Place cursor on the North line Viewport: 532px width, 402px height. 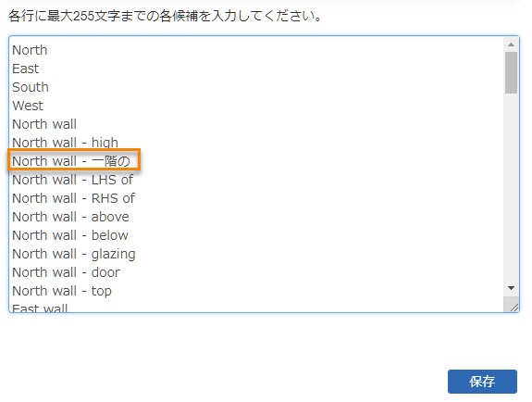(30, 50)
